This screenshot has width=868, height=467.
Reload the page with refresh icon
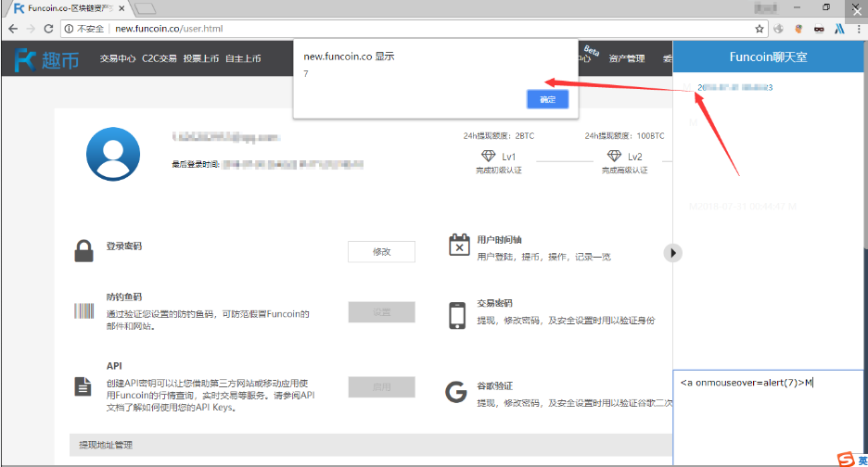click(x=49, y=29)
